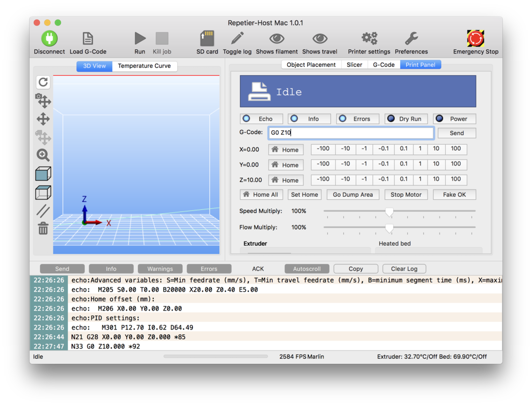Move Z axis by -10
The image size is (532, 406).
[345, 179]
